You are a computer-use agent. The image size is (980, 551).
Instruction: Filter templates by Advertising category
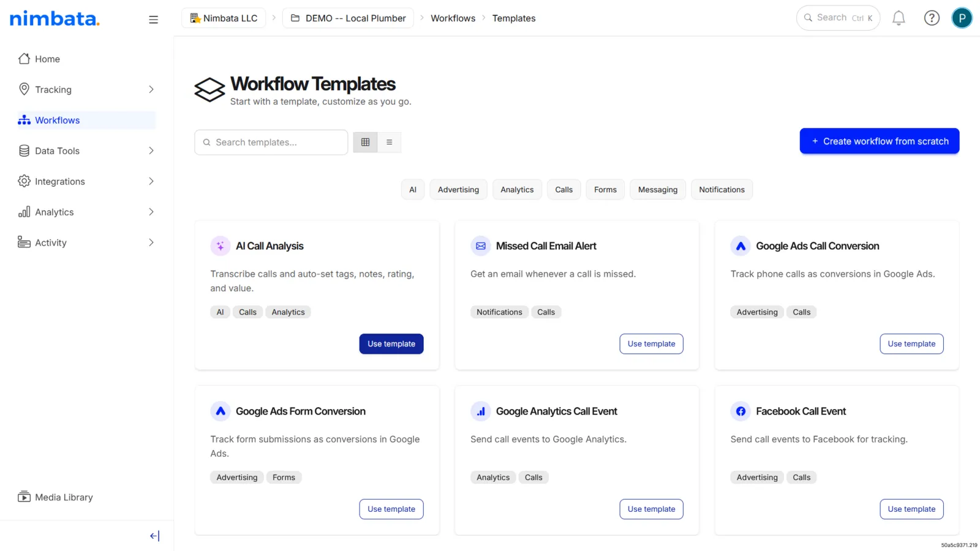tap(458, 190)
